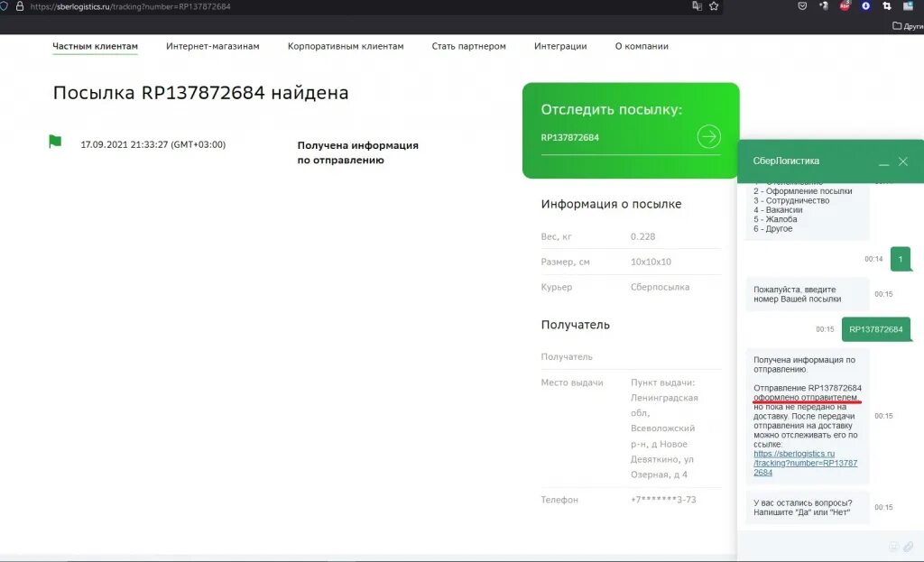Click the Телефон label

point(559,500)
